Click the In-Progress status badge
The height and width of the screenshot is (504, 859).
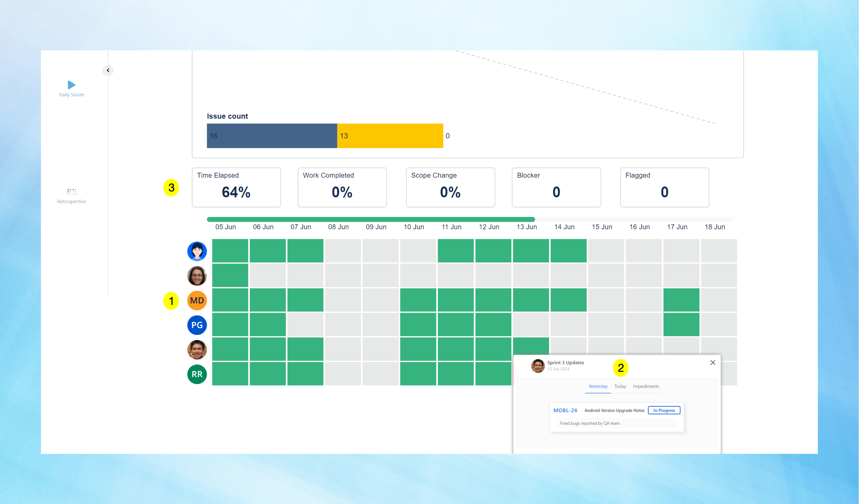664,410
